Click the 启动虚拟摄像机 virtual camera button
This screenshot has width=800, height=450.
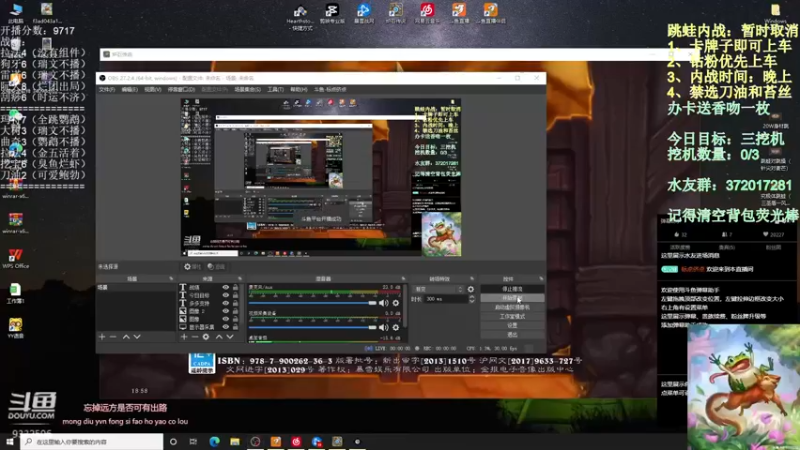pos(512,307)
